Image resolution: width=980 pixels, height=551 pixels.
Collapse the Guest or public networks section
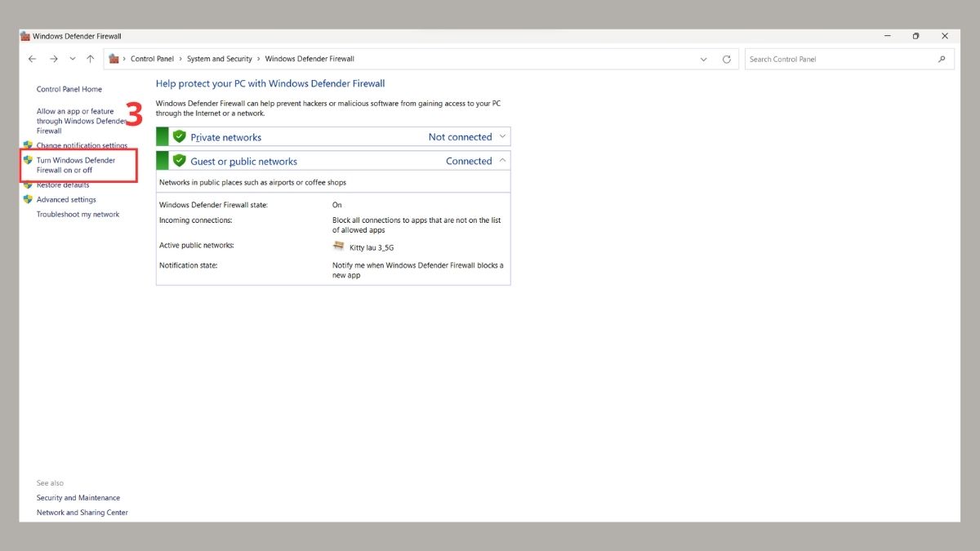pos(502,161)
